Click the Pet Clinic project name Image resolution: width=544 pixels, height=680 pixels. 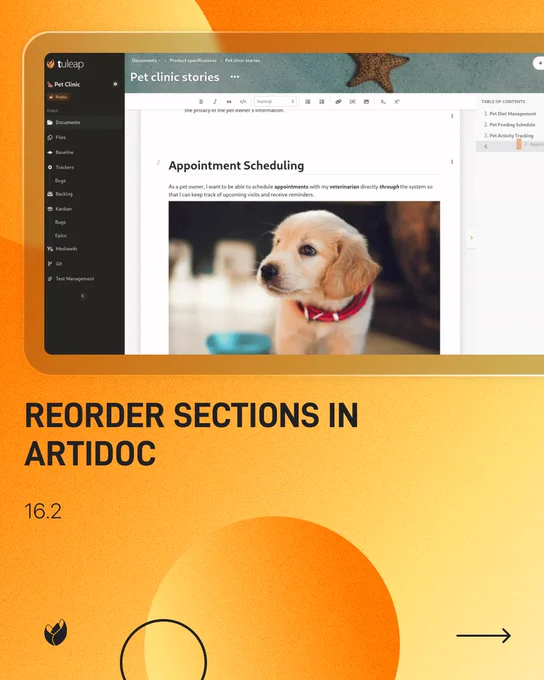pyautogui.click(x=67, y=84)
